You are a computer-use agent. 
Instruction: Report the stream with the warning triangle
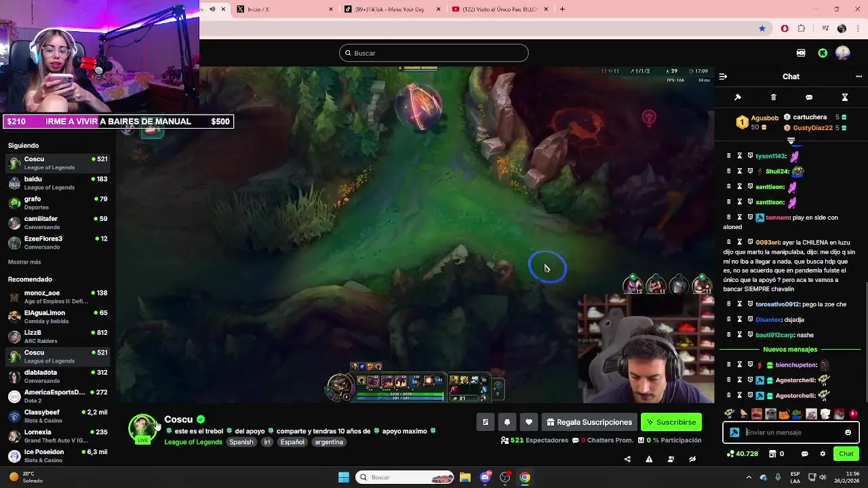click(x=649, y=459)
